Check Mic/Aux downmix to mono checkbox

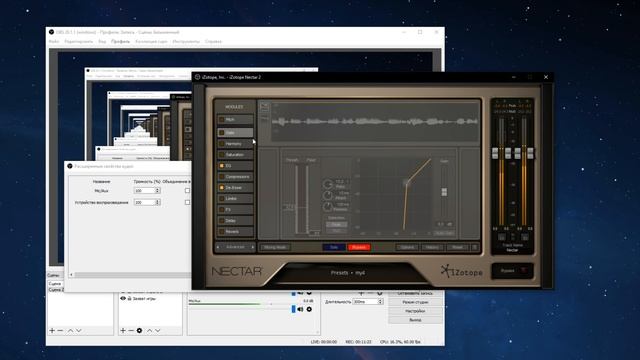(x=187, y=191)
